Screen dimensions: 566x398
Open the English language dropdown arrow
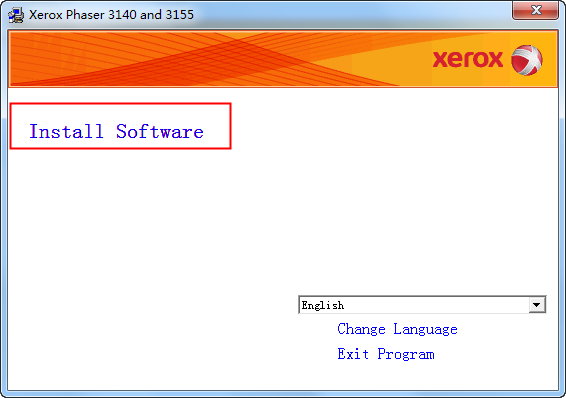tap(537, 305)
